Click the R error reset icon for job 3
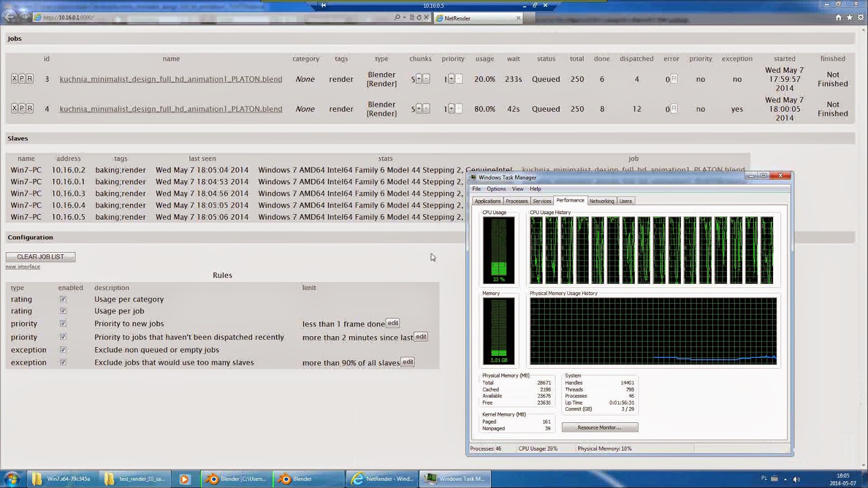Viewport: 868px width, 488px height. point(674,79)
